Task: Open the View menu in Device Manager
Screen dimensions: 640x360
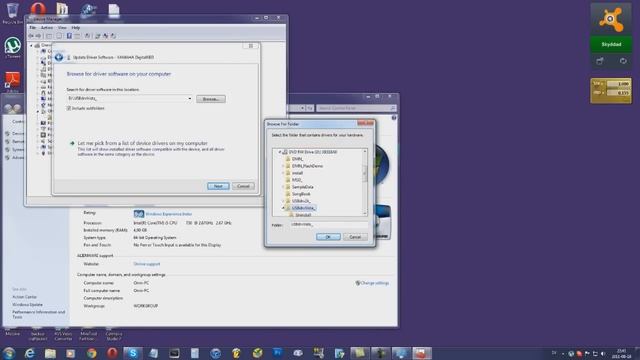Action: 62,28
